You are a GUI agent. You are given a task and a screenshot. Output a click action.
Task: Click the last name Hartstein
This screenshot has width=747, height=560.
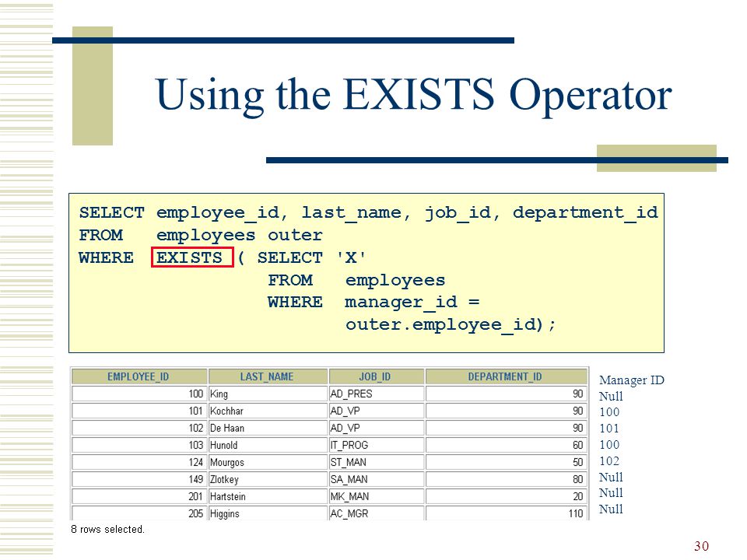268,497
